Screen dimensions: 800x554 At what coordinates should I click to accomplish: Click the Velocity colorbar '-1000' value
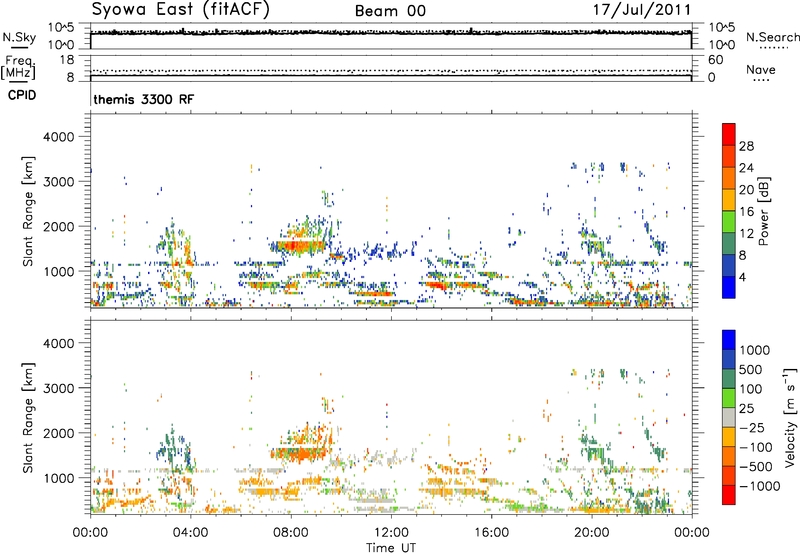click(x=759, y=486)
